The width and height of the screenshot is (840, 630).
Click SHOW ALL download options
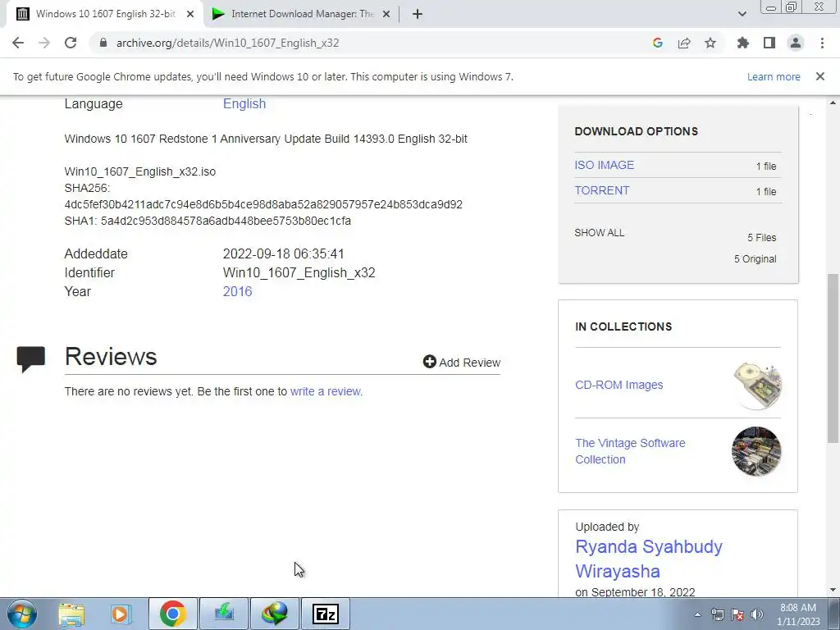600,232
